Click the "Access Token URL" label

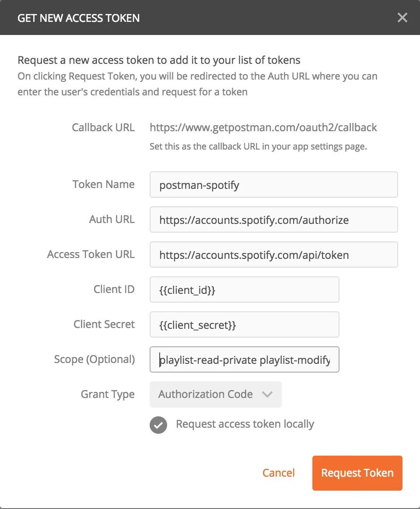(x=91, y=254)
